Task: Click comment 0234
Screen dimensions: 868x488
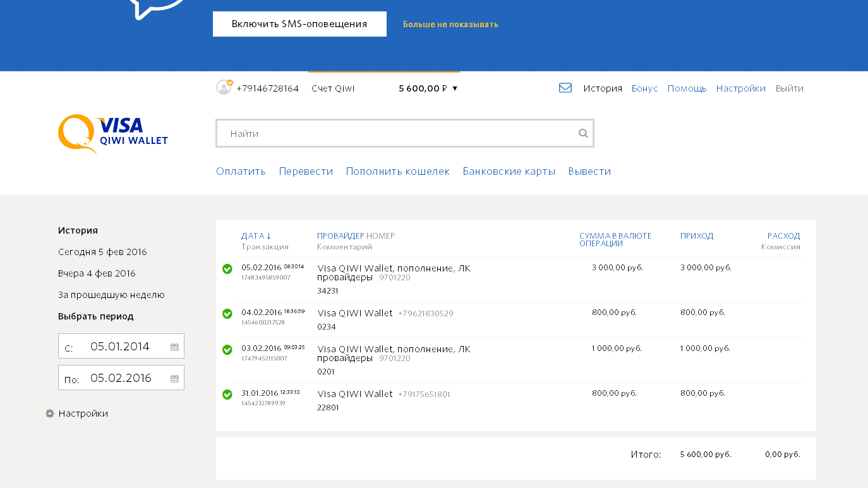Action: point(327,327)
